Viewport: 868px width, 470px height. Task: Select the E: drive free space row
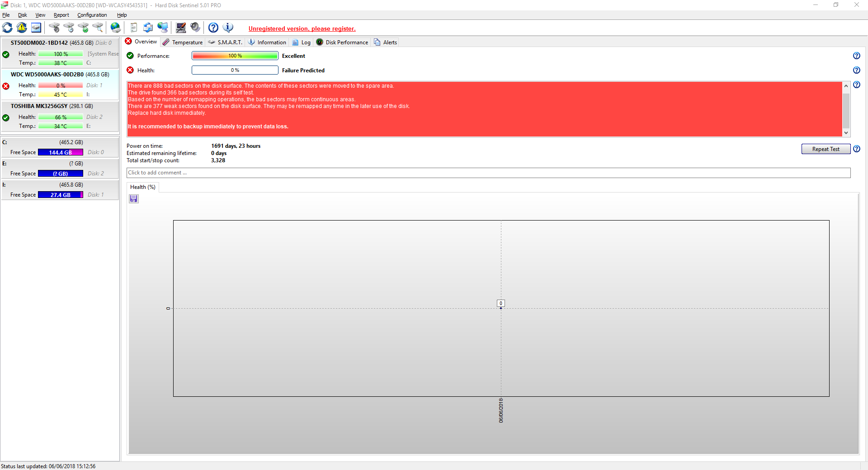pyautogui.click(x=60, y=169)
